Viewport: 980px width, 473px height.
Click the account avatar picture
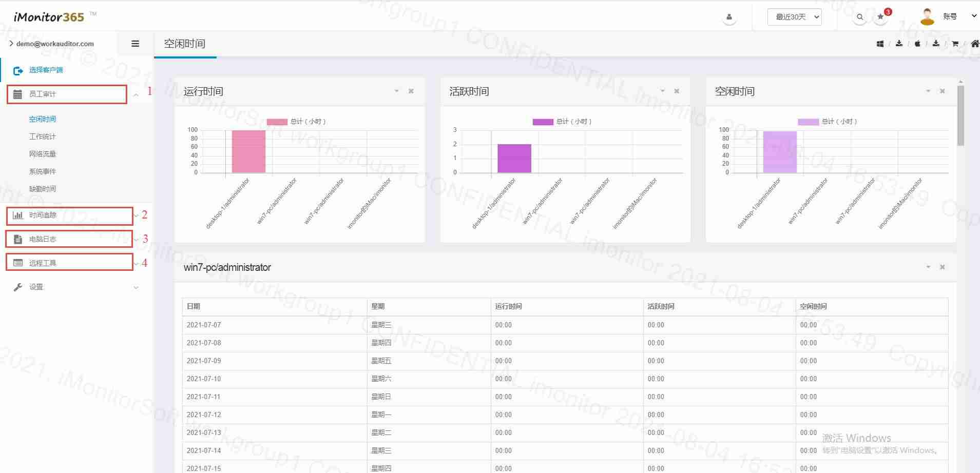click(x=927, y=16)
